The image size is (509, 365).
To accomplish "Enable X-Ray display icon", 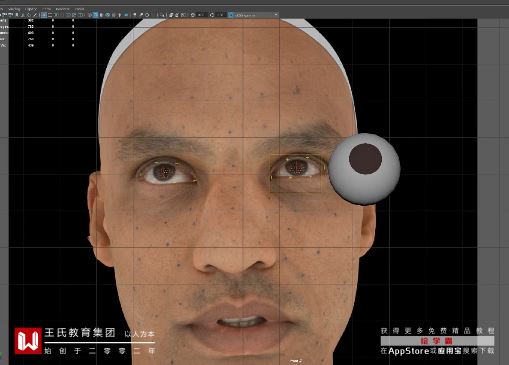I will [x=171, y=15].
